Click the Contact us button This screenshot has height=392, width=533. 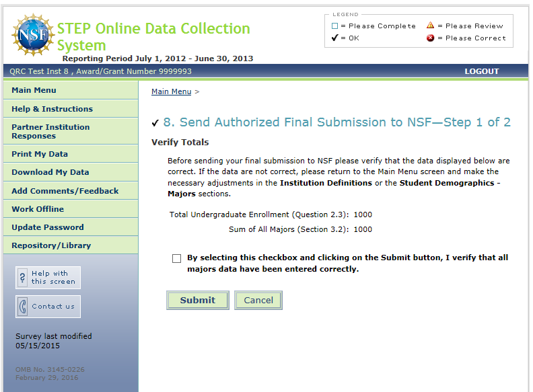(x=48, y=307)
